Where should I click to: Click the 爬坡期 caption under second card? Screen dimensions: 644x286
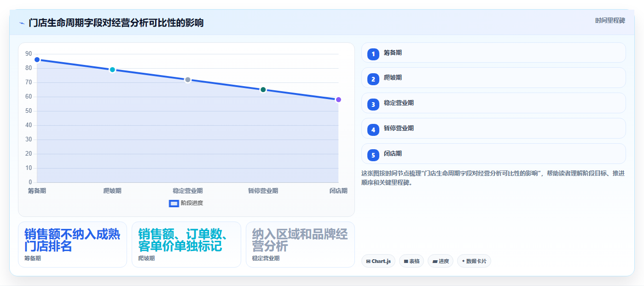[146, 258]
